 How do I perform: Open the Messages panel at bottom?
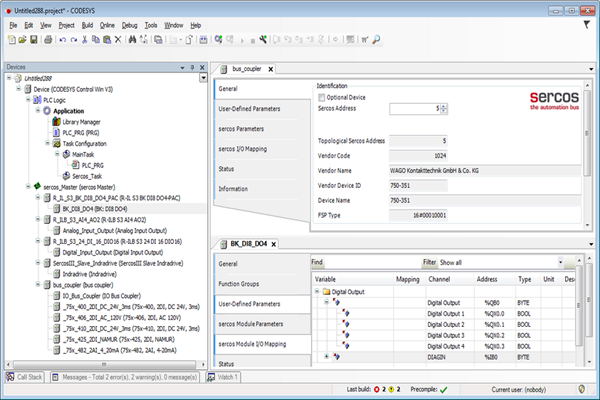(112, 377)
